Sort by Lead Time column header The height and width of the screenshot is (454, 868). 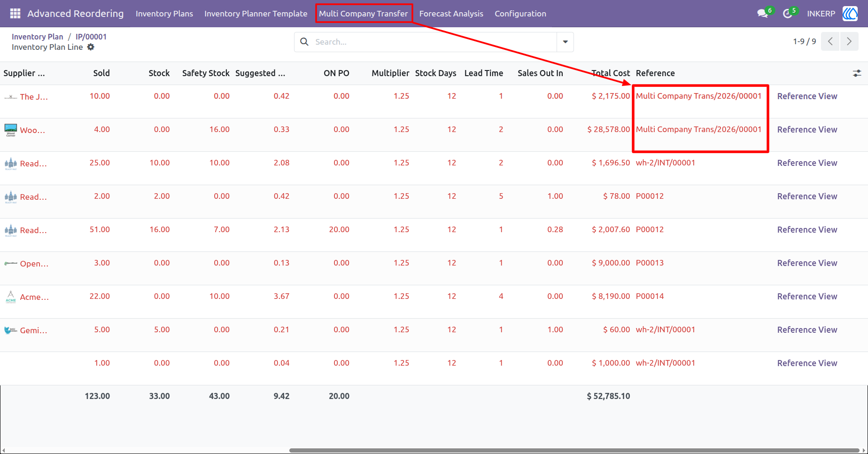(x=484, y=73)
